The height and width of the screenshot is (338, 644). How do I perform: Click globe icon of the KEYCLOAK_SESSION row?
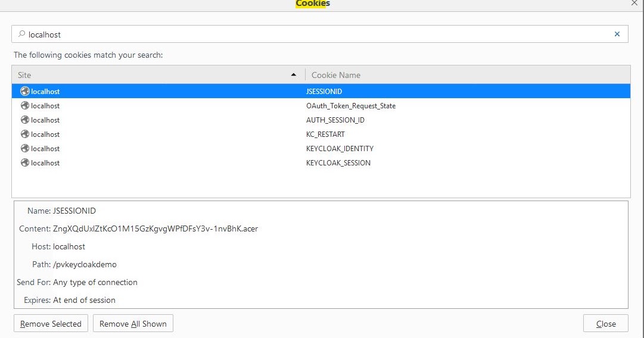25,162
